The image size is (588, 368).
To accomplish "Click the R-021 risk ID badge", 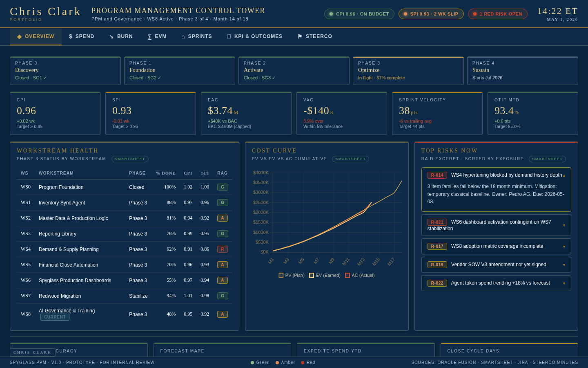I will tap(437, 222).
